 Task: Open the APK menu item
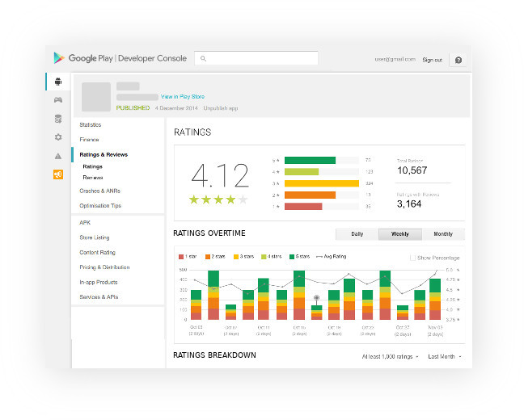coord(85,223)
